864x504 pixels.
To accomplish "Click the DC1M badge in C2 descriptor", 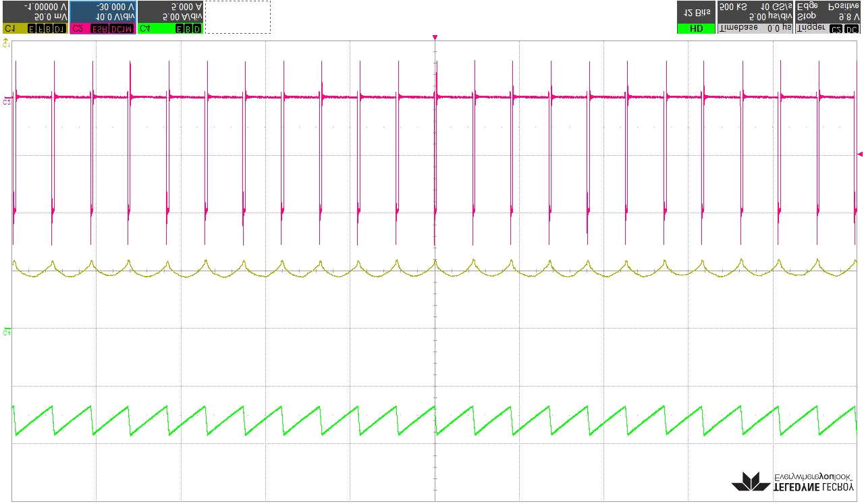I will [x=122, y=29].
